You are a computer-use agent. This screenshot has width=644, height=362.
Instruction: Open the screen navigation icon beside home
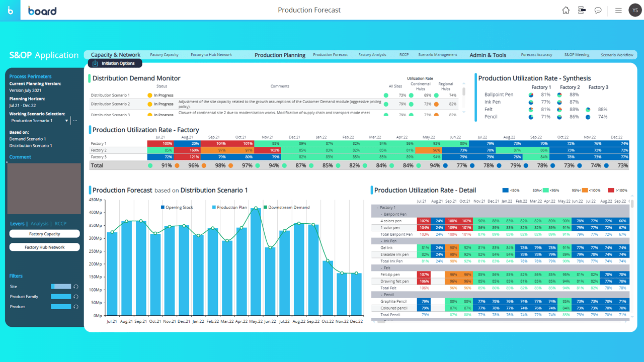coord(582,10)
